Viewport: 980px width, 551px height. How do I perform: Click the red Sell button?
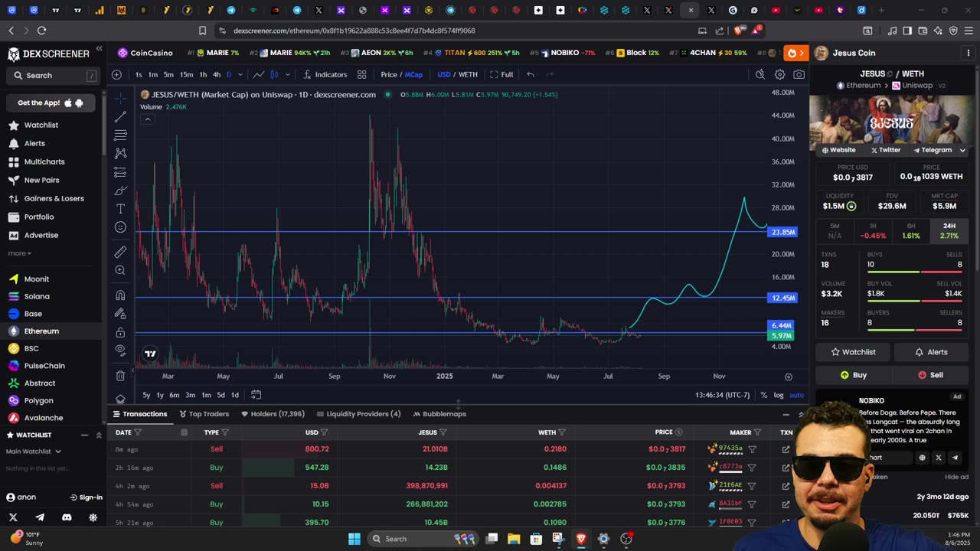click(x=931, y=375)
